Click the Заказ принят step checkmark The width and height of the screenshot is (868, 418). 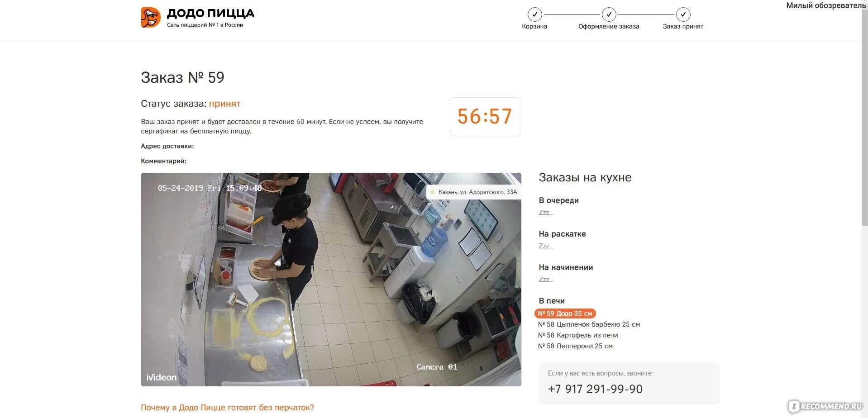coord(683,14)
